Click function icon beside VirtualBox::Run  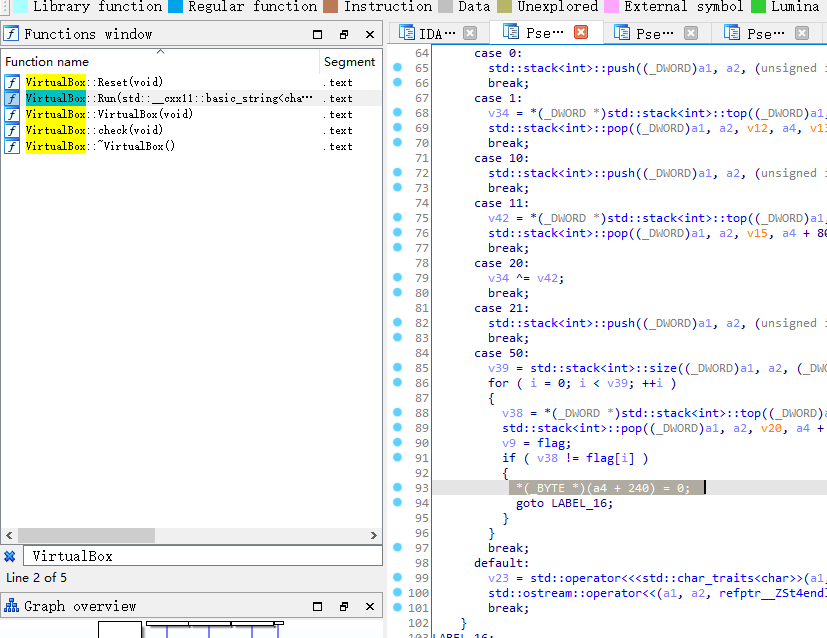(12, 98)
